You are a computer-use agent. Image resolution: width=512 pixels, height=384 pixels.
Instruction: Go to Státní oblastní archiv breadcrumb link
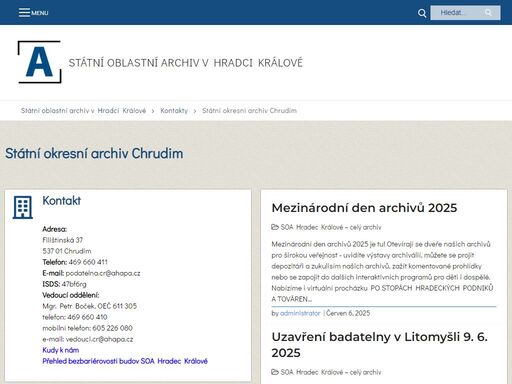pyautogui.click(x=83, y=111)
